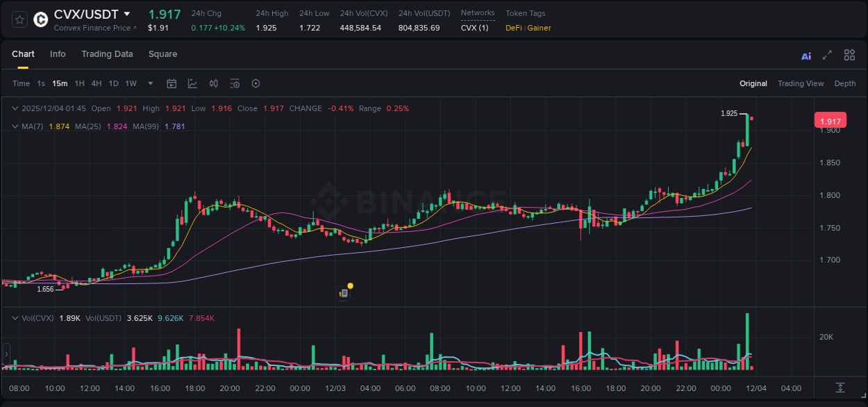Screen dimensions: 868x407
Task: Click the red 1.917 price label
Action: pyautogui.click(x=831, y=119)
